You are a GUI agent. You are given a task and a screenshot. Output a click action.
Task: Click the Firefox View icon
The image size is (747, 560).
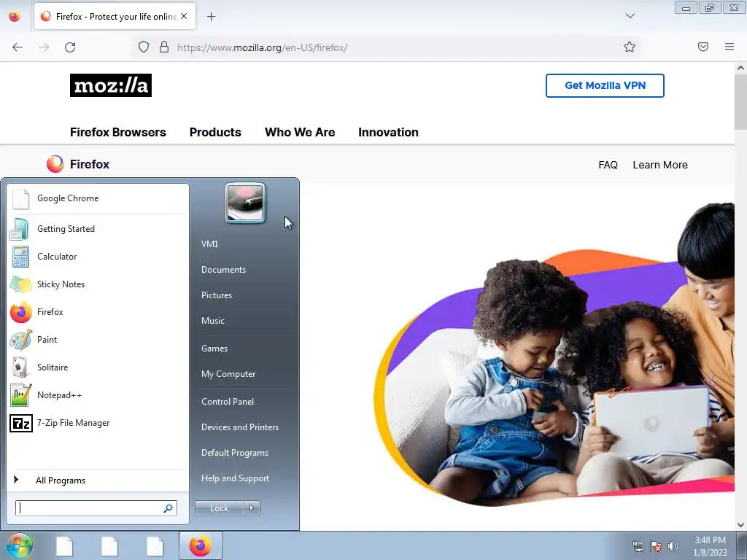[x=15, y=16]
